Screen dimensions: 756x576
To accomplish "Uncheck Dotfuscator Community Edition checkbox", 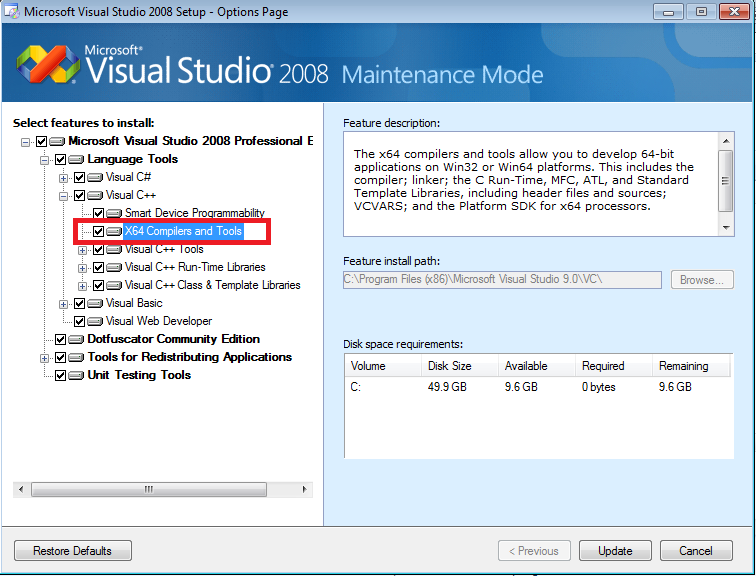I will tap(60, 339).
